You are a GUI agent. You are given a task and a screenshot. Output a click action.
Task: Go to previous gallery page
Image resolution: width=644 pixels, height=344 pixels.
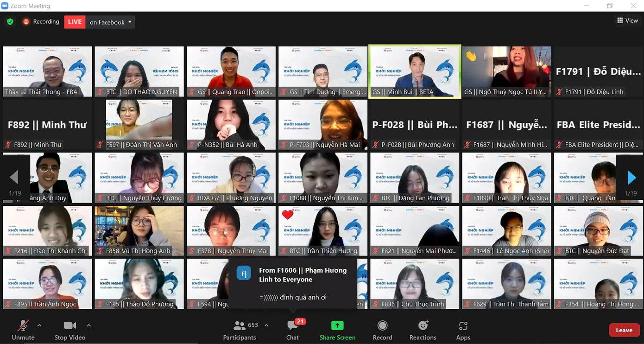point(14,177)
